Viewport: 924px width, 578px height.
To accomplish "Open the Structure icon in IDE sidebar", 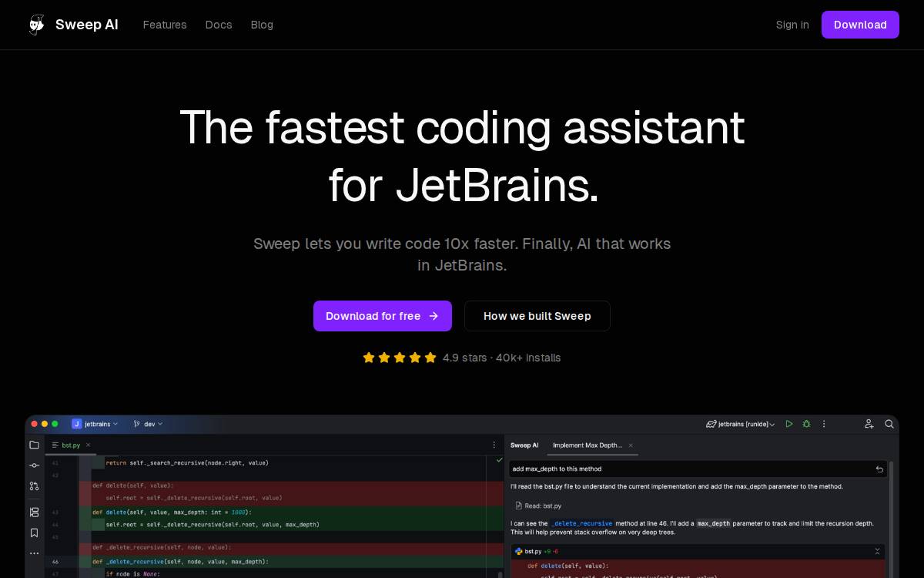I will click(x=34, y=512).
